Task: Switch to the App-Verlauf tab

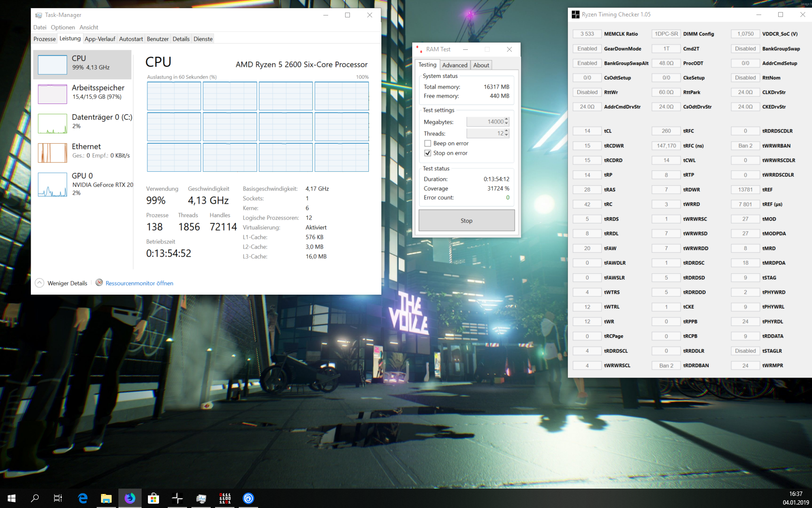Action: tap(100, 39)
